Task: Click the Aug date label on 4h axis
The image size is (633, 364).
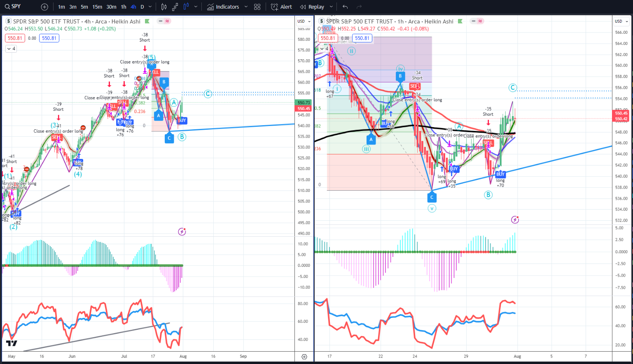Action: pos(183,356)
